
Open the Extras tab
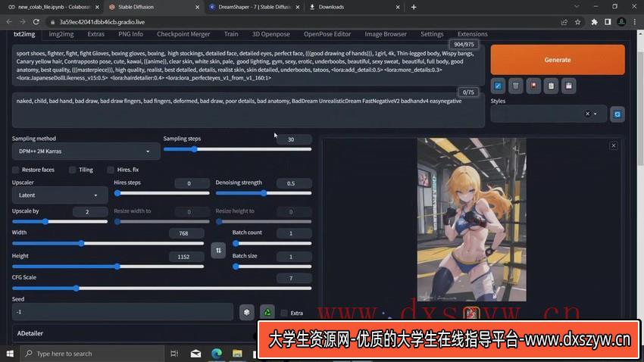point(95,34)
